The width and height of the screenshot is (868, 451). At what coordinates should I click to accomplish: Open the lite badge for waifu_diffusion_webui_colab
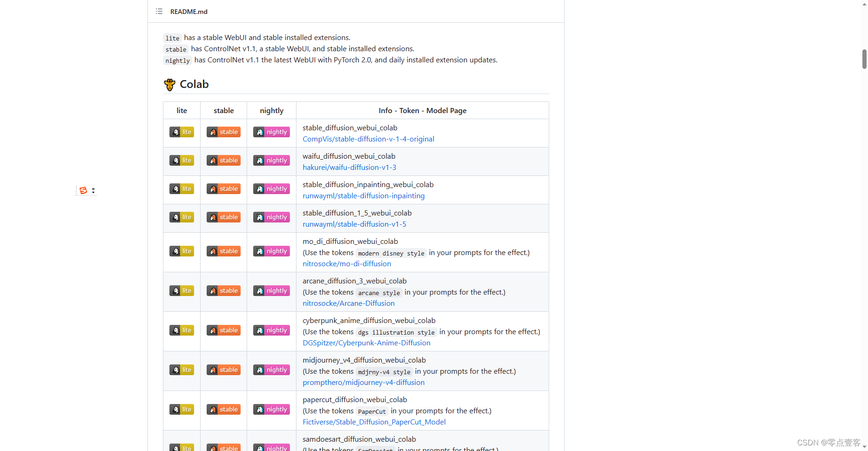point(182,161)
